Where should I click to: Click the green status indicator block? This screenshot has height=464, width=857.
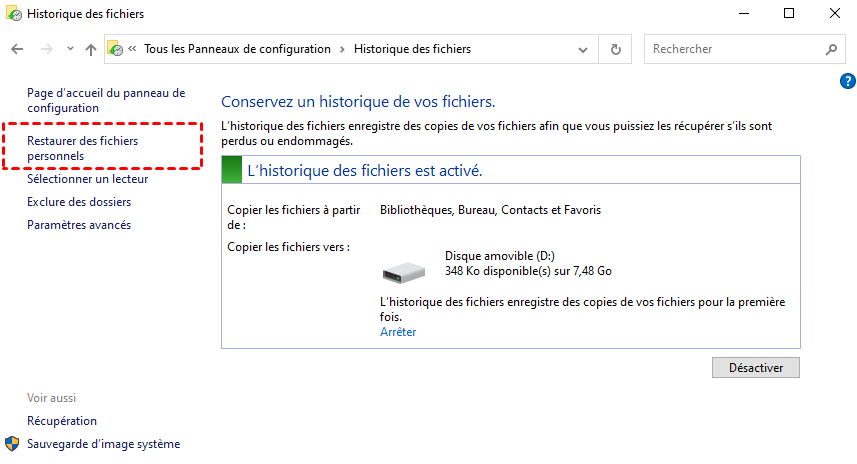coord(232,170)
